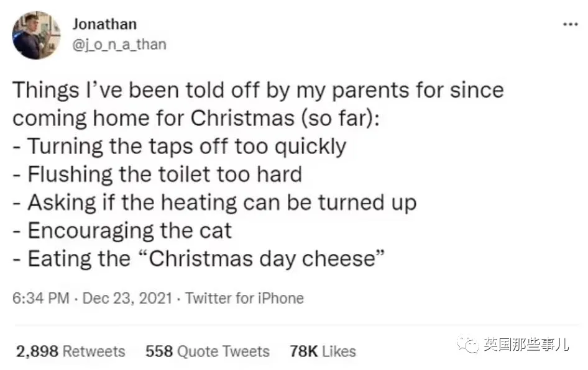View the 78K Likes list
This screenshot has height=370, width=588.
pos(323,351)
